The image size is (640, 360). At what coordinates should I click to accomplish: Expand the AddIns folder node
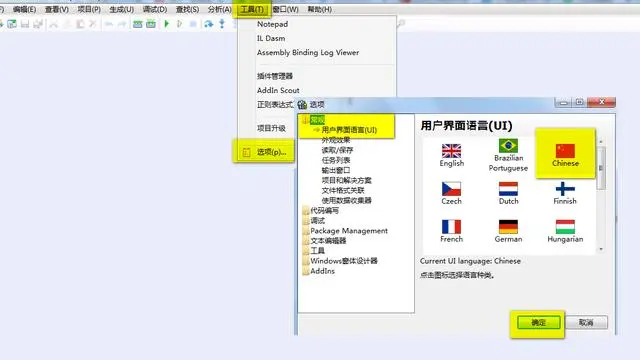point(306,271)
